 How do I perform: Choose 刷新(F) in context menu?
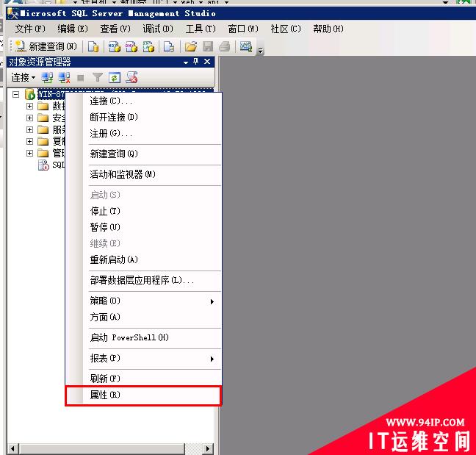pos(143,379)
